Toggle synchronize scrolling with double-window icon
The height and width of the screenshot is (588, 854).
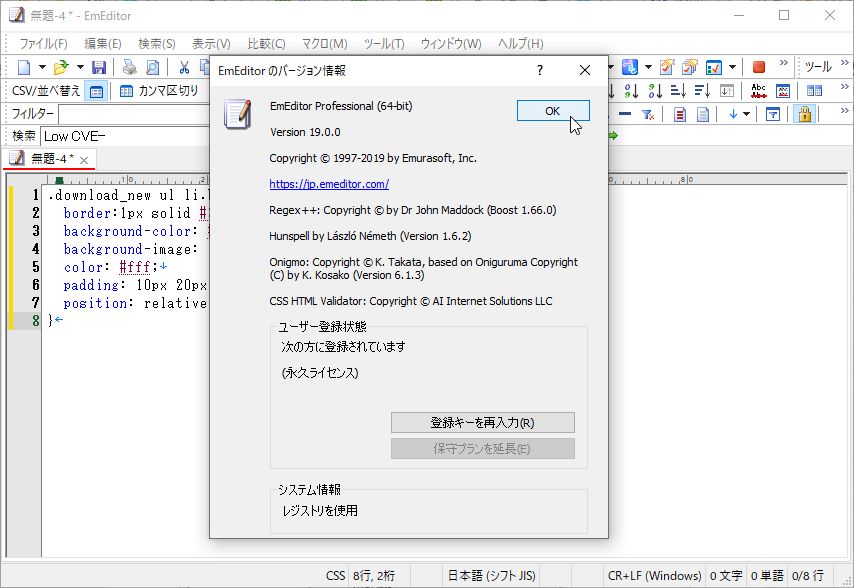[x=816, y=90]
